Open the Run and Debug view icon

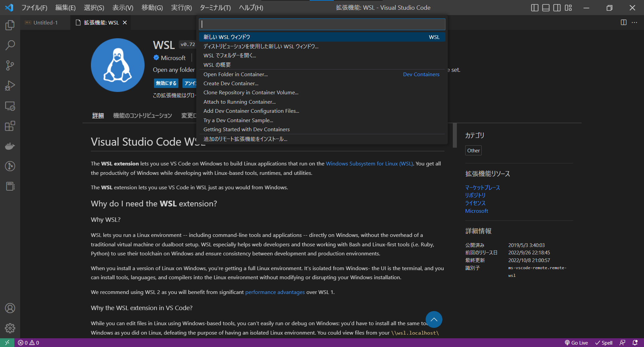tap(10, 86)
